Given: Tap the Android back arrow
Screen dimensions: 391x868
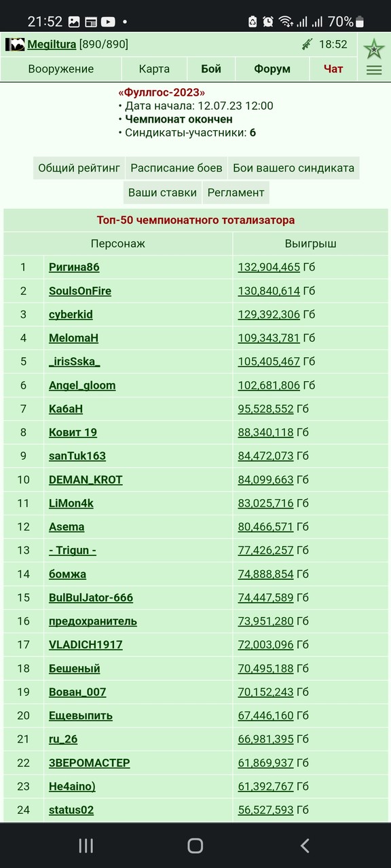Looking at the screenshot, I should coord(305,845).
